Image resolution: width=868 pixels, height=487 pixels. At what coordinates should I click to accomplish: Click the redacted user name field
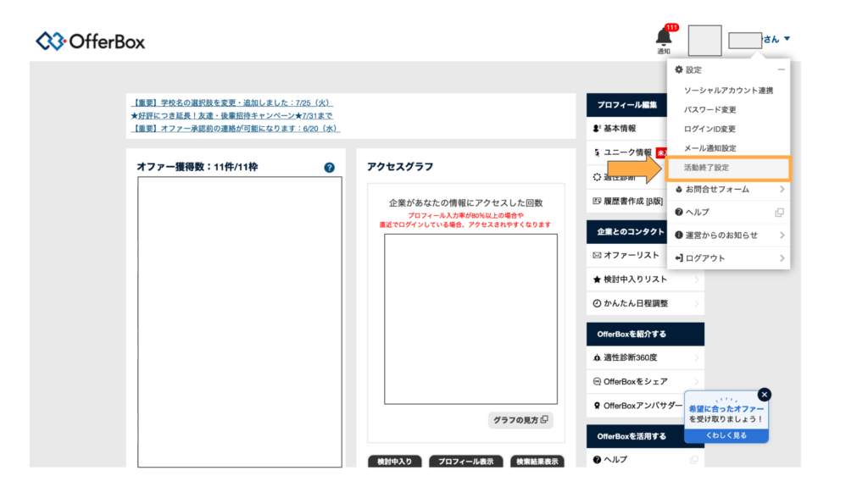744,41
